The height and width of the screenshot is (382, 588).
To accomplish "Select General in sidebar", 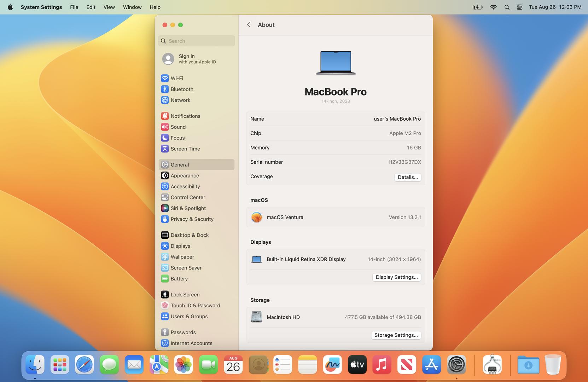I will pos(196,164).
